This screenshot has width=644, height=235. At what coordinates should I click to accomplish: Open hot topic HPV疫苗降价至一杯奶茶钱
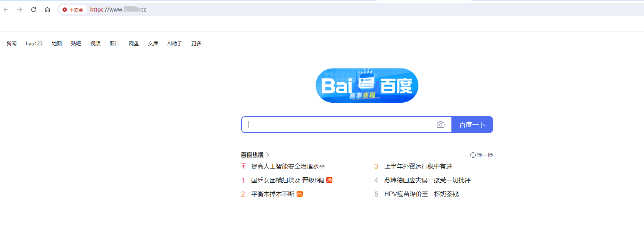(421, 194)
